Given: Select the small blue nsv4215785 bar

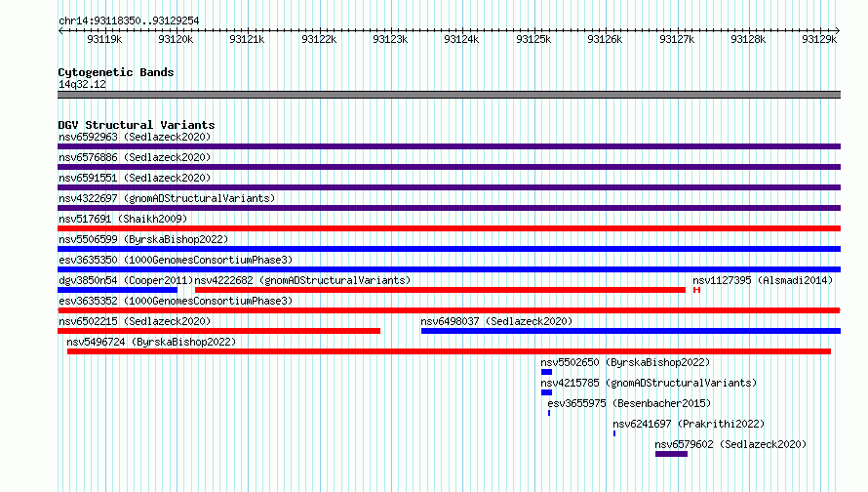Looking at the screenshot, I should (x=546, y=392).
